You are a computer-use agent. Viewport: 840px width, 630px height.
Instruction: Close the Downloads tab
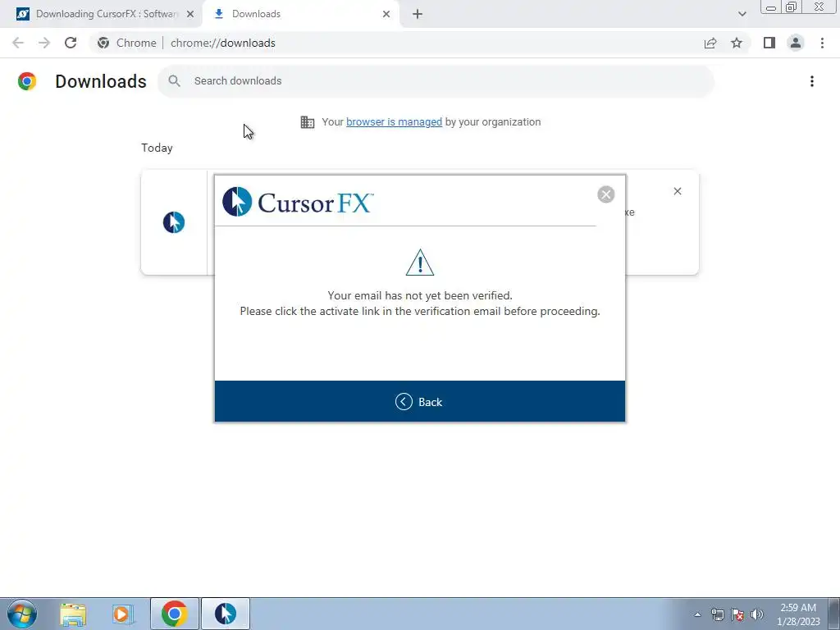386,14
